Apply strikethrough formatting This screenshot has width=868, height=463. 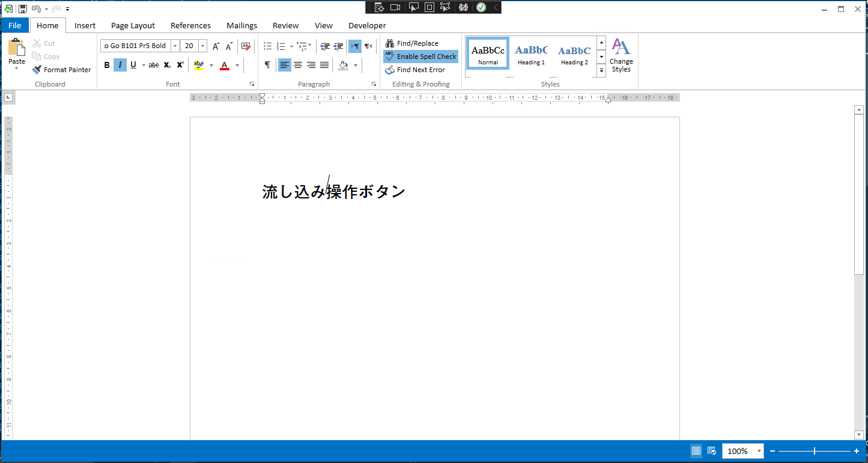click(154, 65)
